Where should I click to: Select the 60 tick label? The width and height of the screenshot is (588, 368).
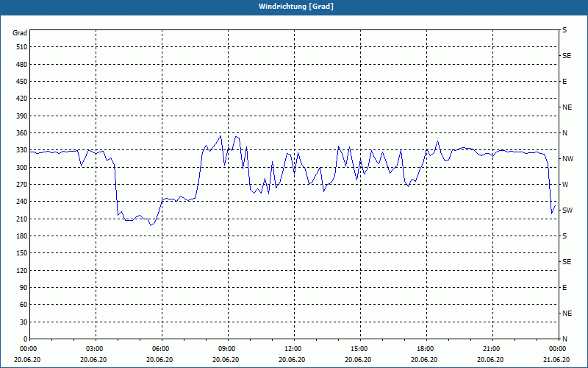[x=24, y=305]
